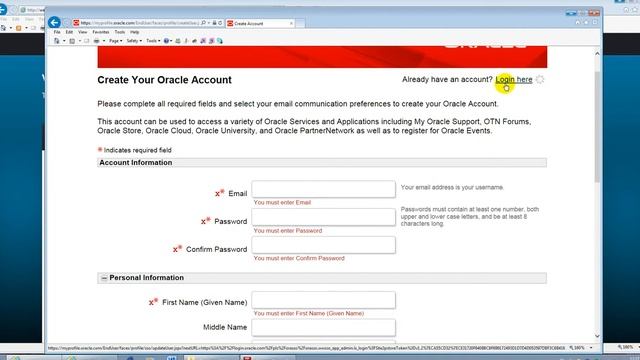Open the File menu

(57, 32)
